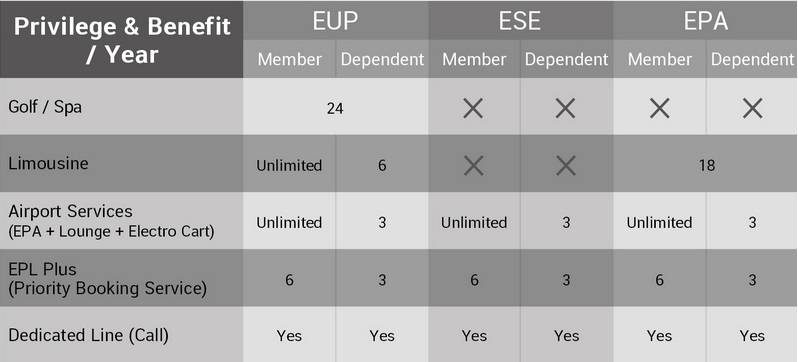
Task: Click the Dedicated Line (Call) row label
Action: [89, 336]
